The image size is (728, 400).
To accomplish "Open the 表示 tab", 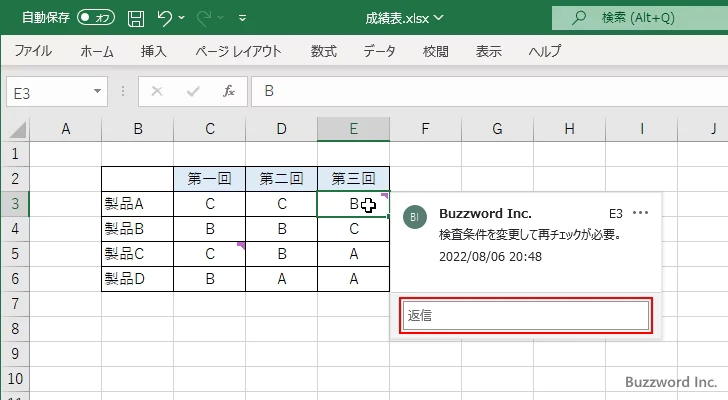I will 489,51.
